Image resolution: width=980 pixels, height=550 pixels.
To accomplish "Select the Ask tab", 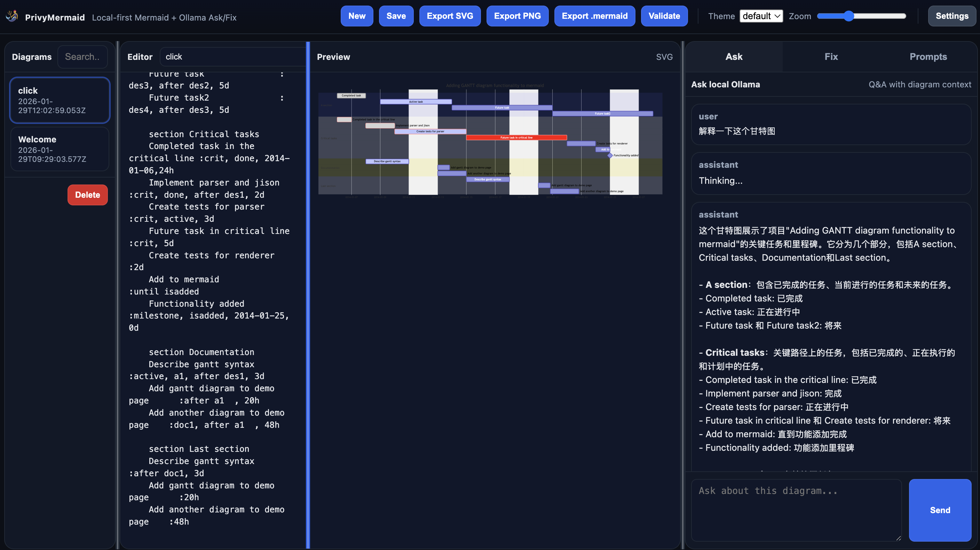I will (734, 57).
